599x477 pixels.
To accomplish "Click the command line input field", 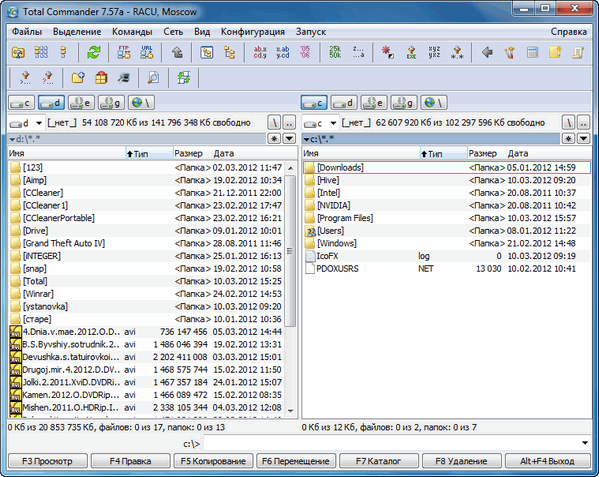I will point(392,443).
